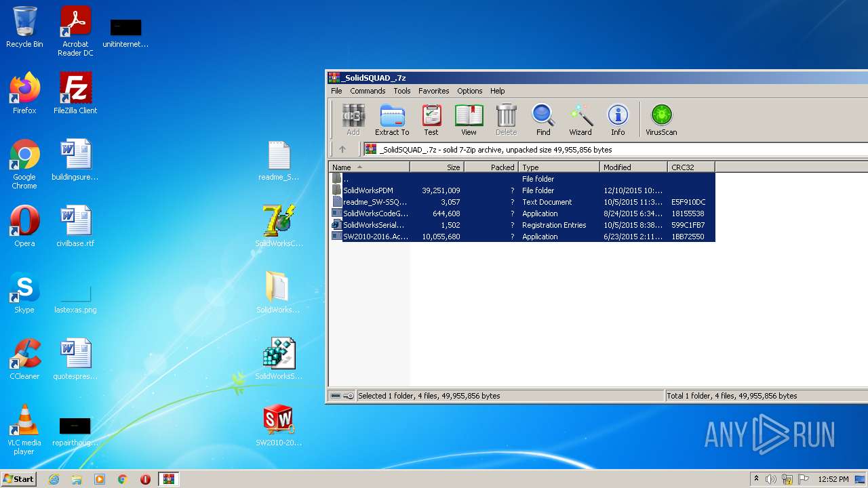Select the Recycle Bin desktop icon
This screenshot has height=488, width=868.
tap(24, 27)
